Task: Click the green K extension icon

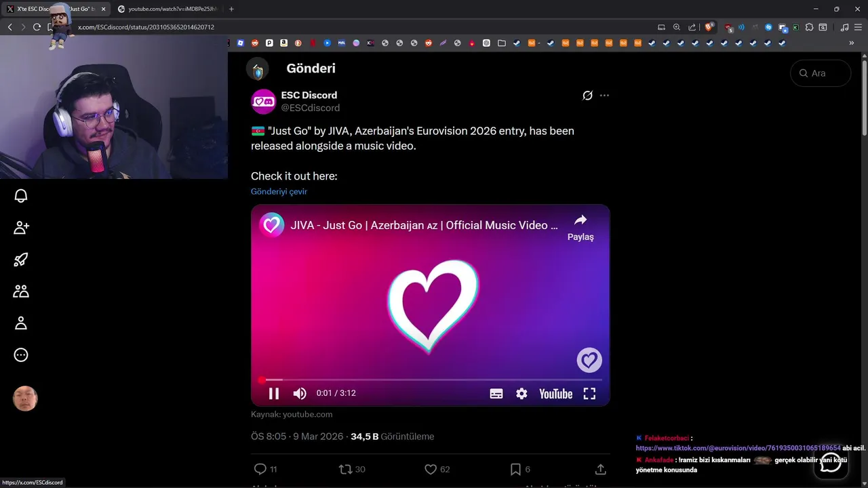Action: tap(795, 27)
